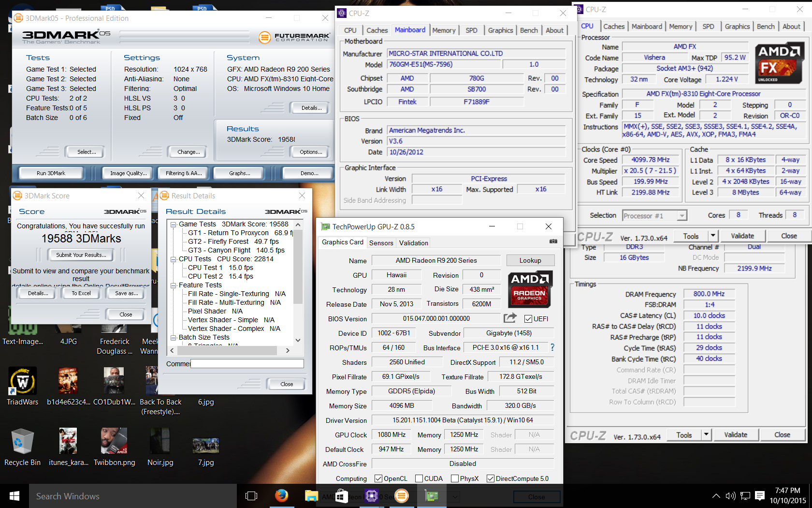
Task: Select the Recycle Bin desktop icon
Action: (x=22, y=447)
